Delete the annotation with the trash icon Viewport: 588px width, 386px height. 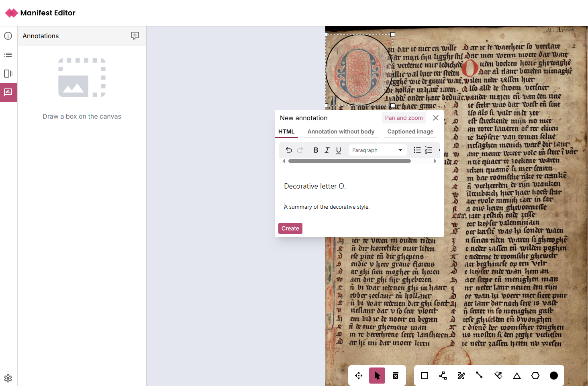click(395, 376)
